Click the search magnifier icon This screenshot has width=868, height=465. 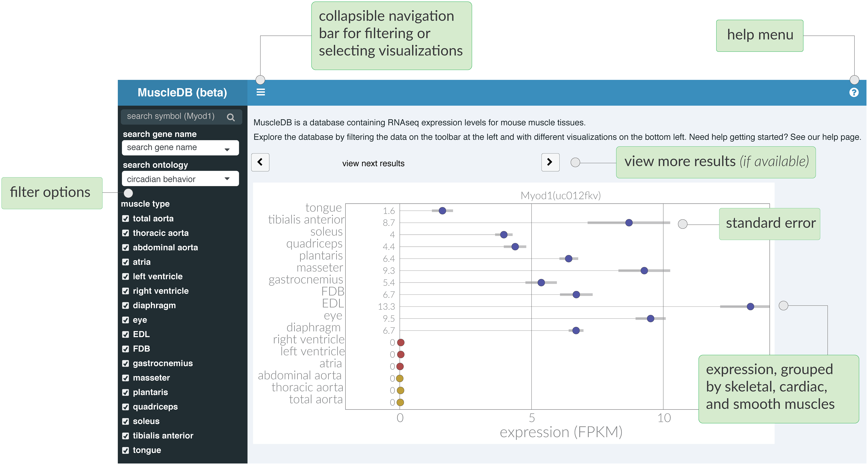pos(230,117)
